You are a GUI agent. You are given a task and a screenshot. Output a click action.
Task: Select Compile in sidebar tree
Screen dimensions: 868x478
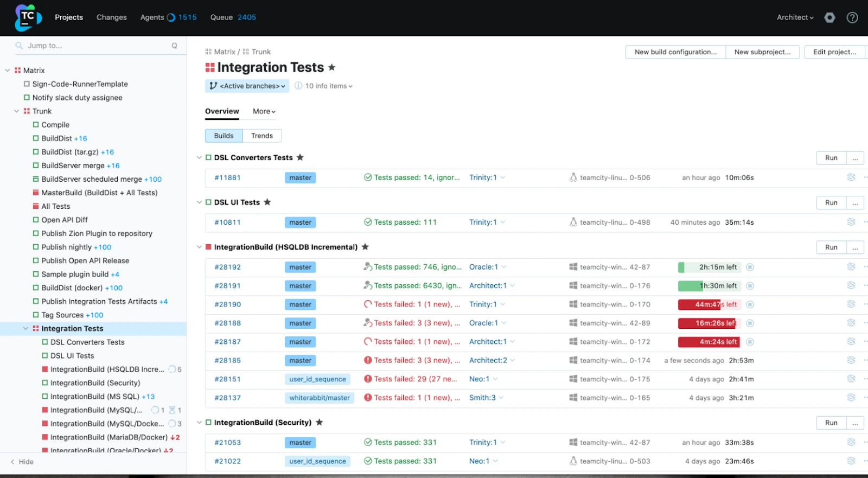55,125
